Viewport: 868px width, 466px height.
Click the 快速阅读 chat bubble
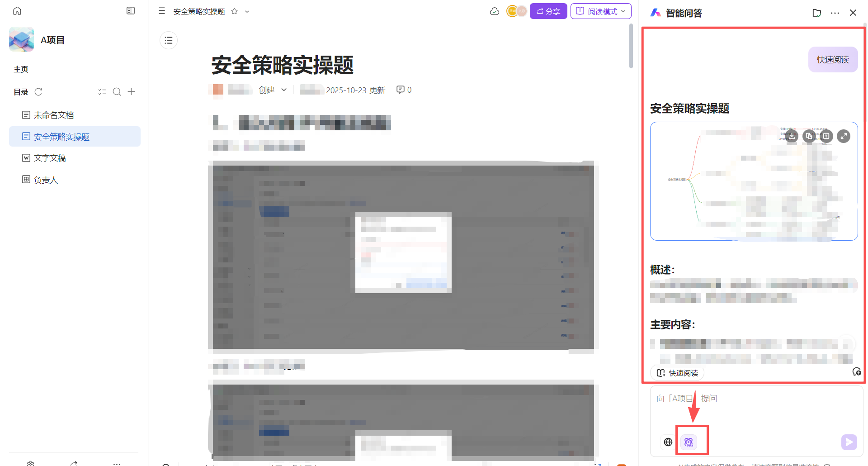833,59
